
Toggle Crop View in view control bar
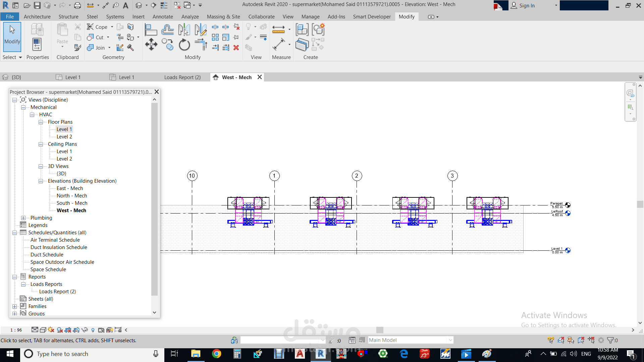pyautogui.click(x=68, y=330)
